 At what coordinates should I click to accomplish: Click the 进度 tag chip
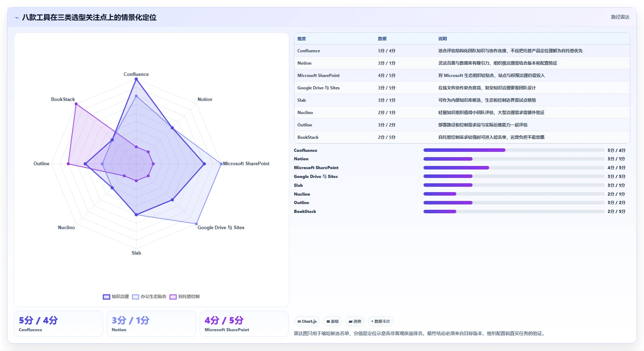tap(355, 321)
